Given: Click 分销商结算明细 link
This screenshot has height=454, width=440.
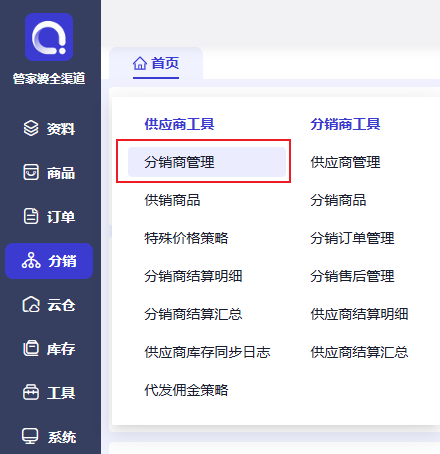Looking at the screenshot, I should coord(193,276).
